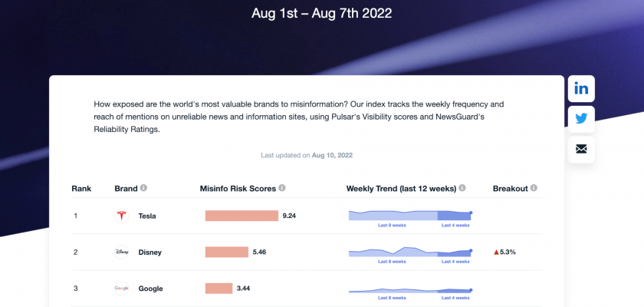Share page on Twitter
The width and height of the screenshot is (644, 307).
(x=581, y=118)
